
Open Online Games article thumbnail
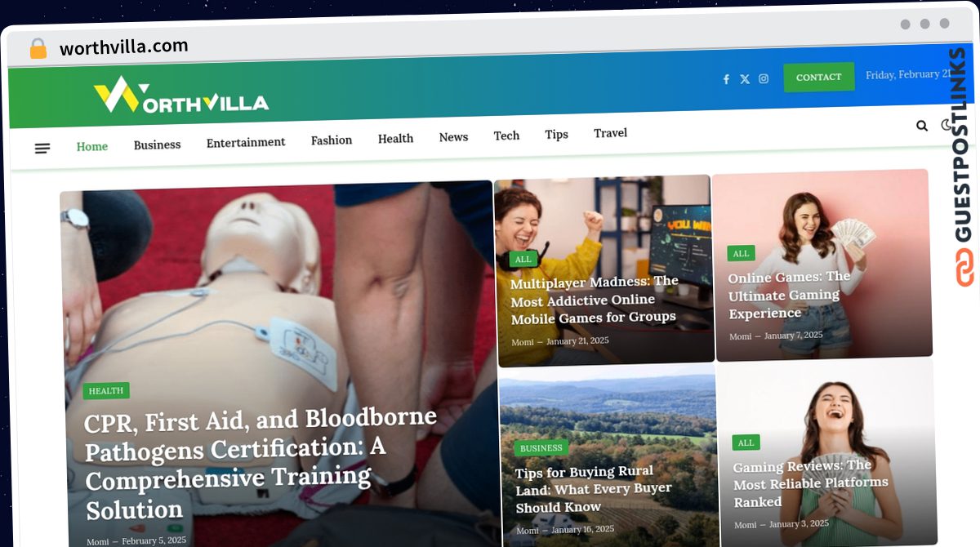(822, 264)
